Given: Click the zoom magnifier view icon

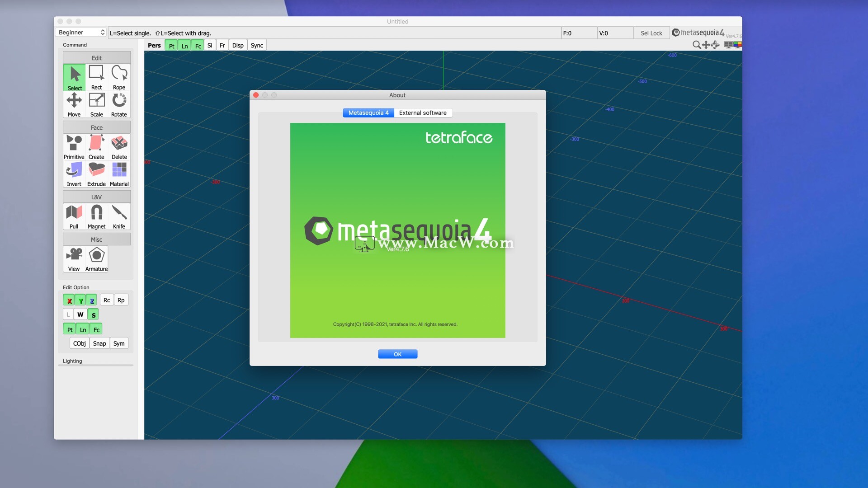Looking at the screenshot, I should point(697,45).
